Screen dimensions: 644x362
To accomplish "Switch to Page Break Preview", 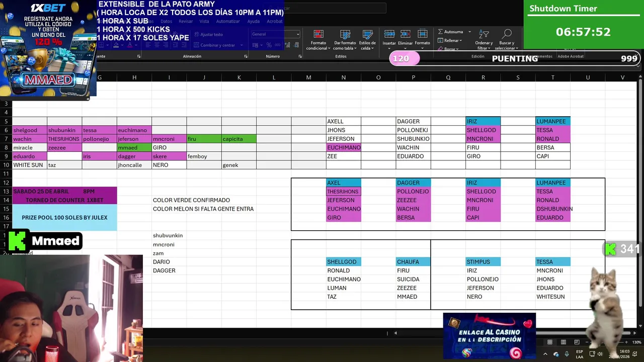I will click(577, 342).
